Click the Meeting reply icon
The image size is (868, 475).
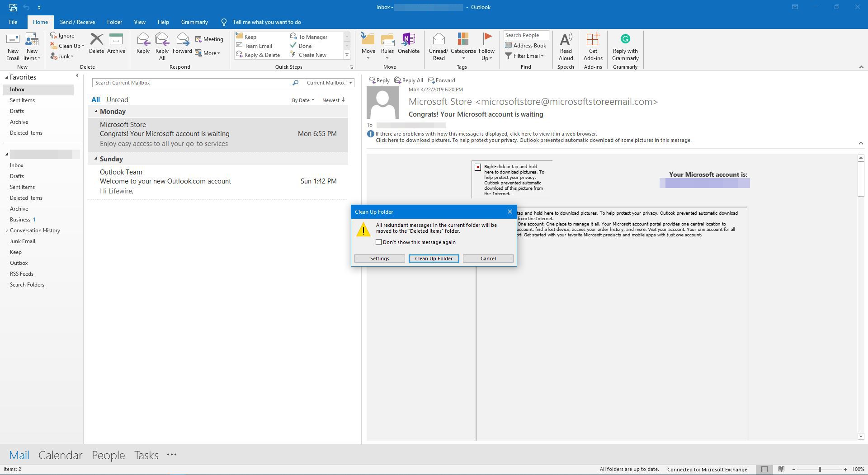click(x=198, y=39)
